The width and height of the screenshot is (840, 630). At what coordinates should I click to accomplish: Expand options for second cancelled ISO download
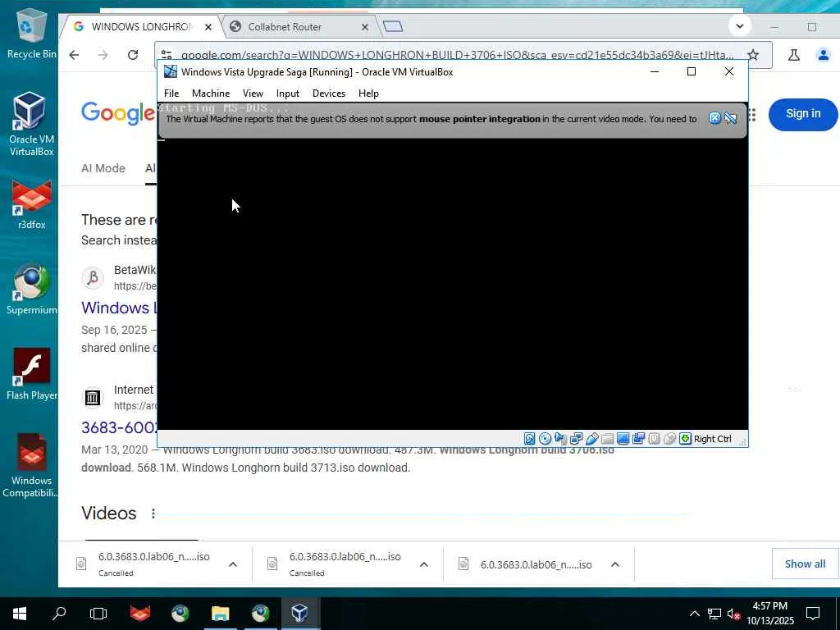pos(424,564)
